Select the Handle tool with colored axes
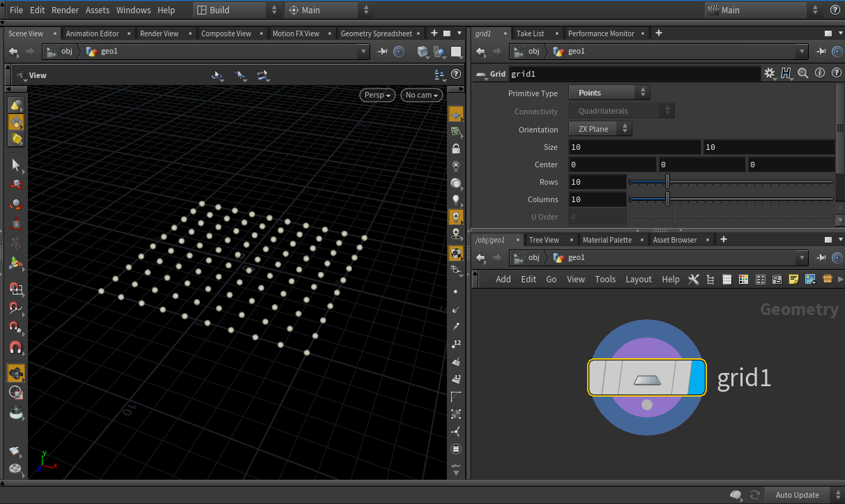 (15, 264)
